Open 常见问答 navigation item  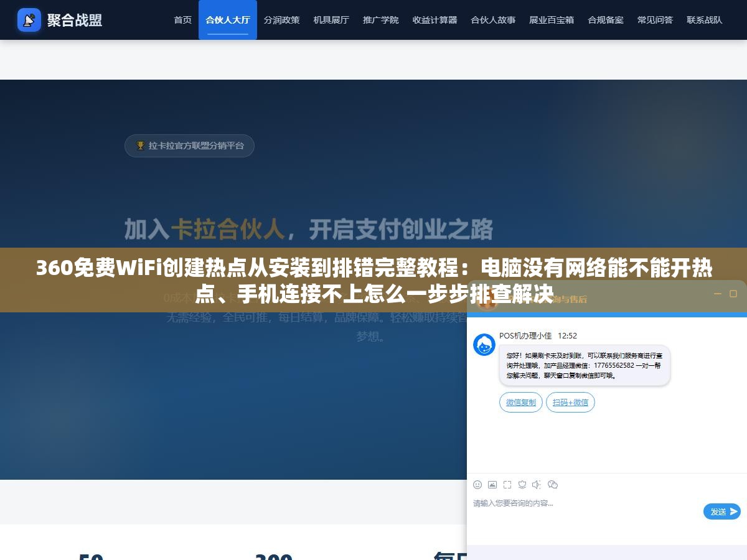(655, 20)
